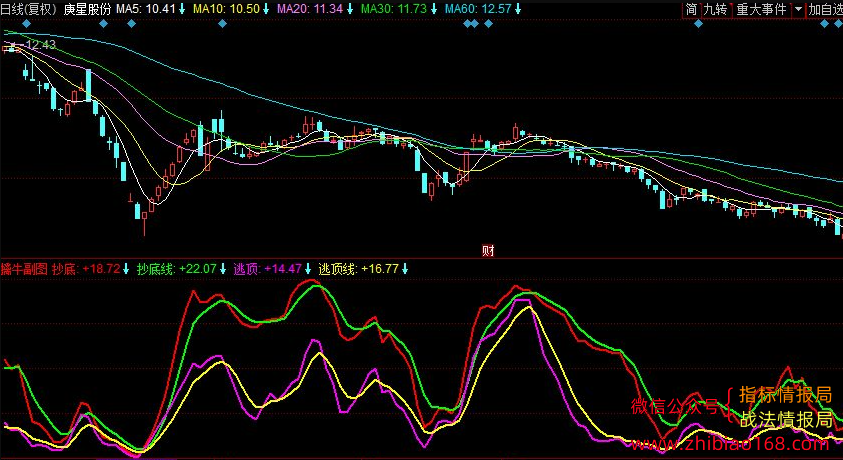
Task: Select the 擒牛副图 indicator name
Action: pos(25,269)
